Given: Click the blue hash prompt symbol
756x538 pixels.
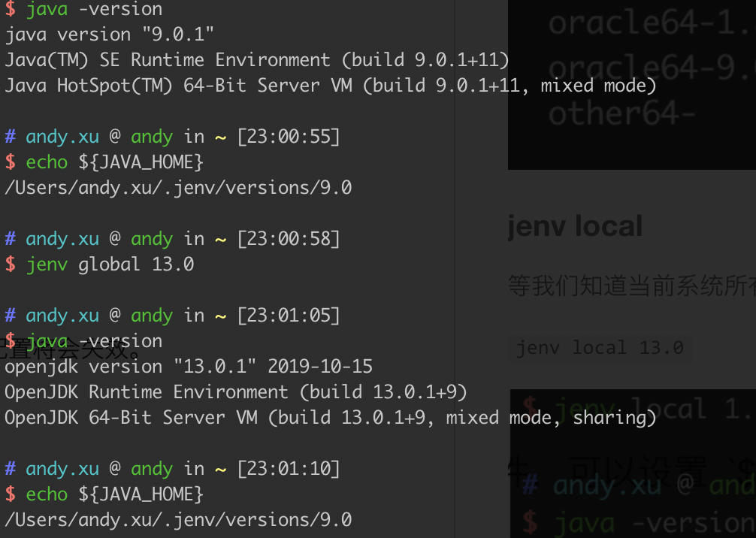Looking at the screenshot, I should [9, 136].
